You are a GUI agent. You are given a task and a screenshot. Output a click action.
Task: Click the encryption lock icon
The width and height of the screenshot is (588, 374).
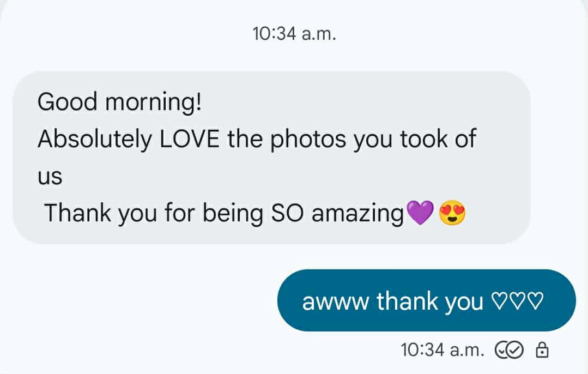click(x=542, y=350)
